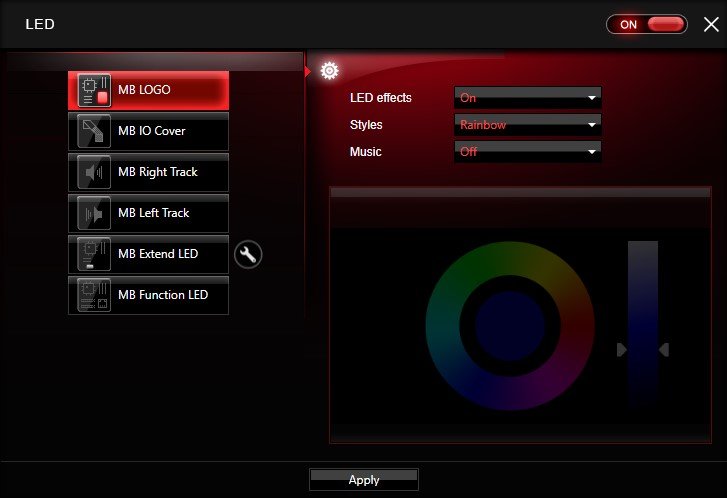Click the Music label text
Viewport: 727px width, 498px height.
366,152
